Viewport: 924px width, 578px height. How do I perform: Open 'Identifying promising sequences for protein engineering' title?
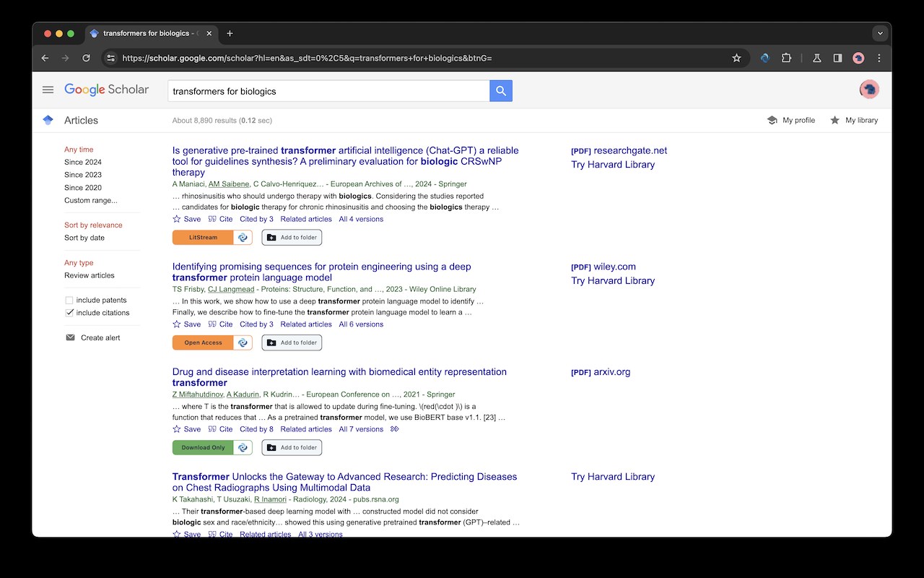321,272
